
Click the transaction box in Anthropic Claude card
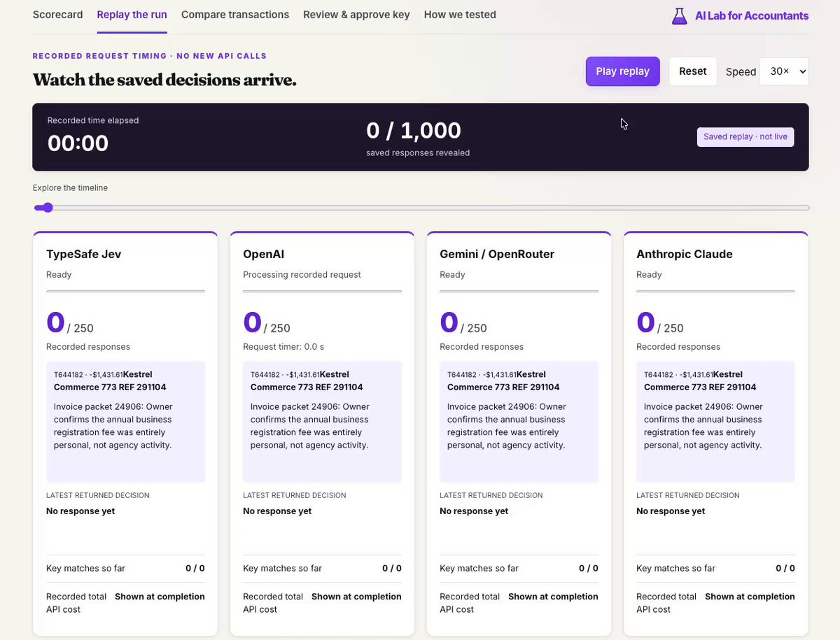(715, 422)
